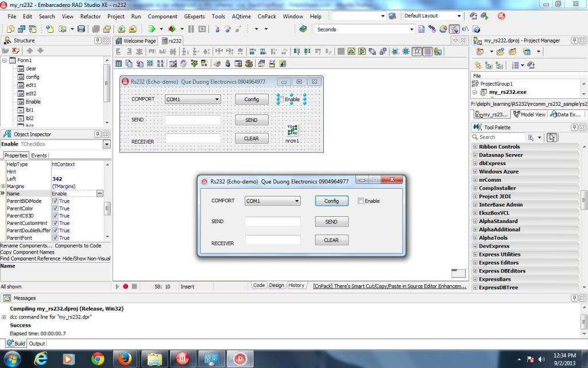Expand dcc command line message

tap(4, 317)
